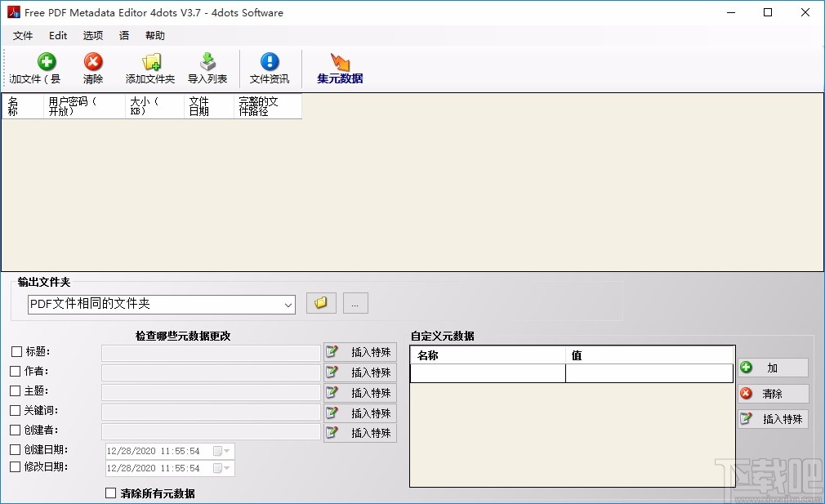Open the 创建日期 date picker dropdown
The image size is (825, 504).
pos(227,450)
